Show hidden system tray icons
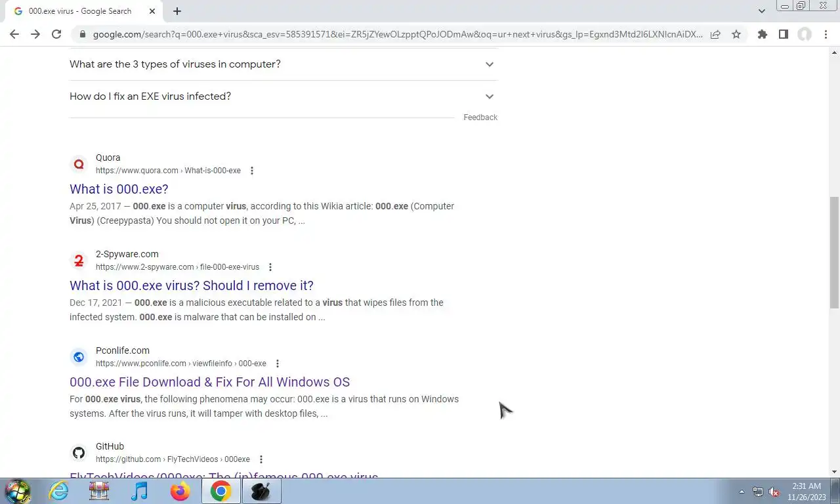The height and width of the screenshot is (504, 840). pyautogui.click(x=742, y=492)
